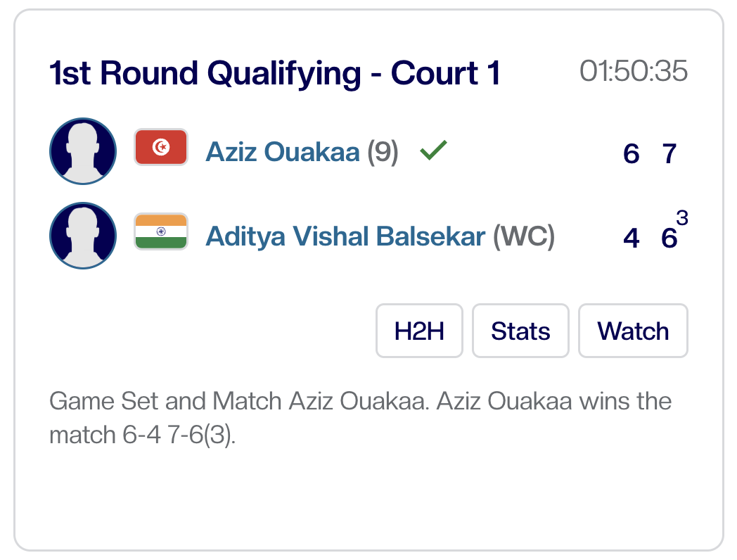737x560 pixels.
Task: Click the 1st Round Qualifying - Court 1 heading
Action: [x=275, y=74]
